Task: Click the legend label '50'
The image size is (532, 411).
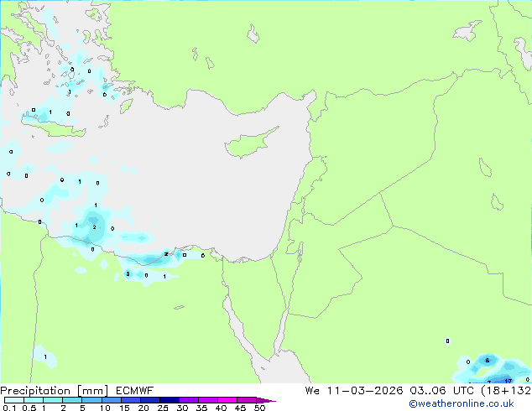Action: 259,408
